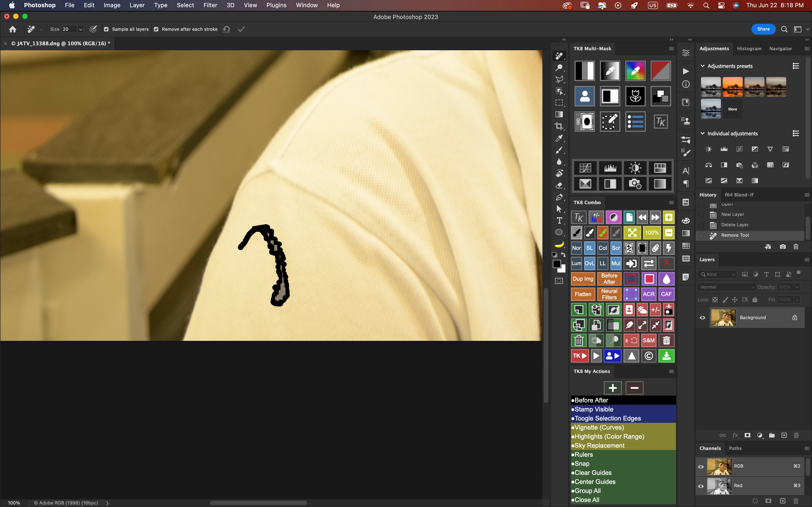The image size is (812, 507).
Task: Uncheck Sample all layers
Action: [106, 29]
